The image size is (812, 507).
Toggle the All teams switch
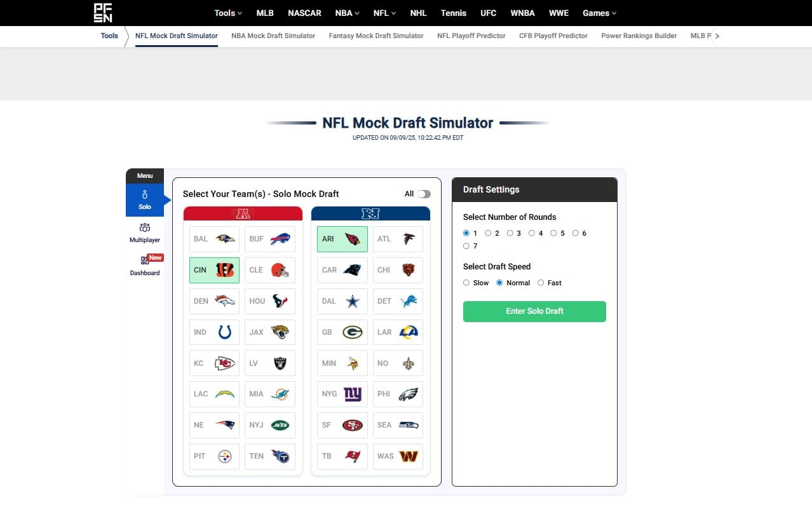(424, 194)
